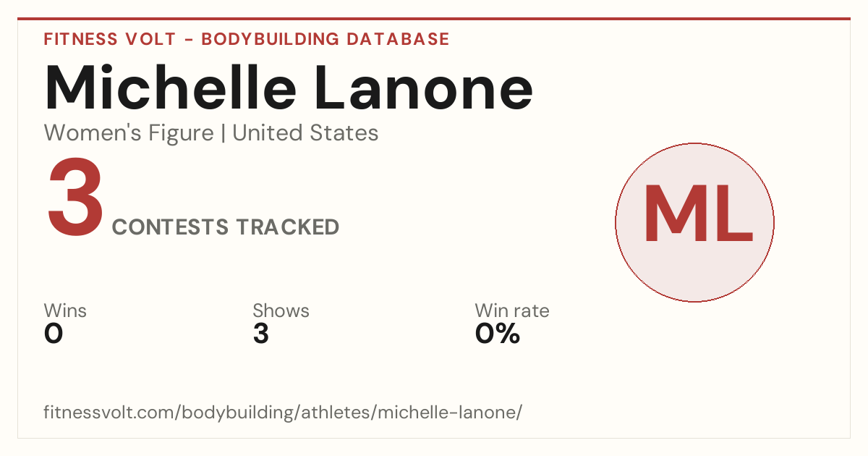Select the first name Michelle in heading
The image size is (868, 456).
[171, 87]
